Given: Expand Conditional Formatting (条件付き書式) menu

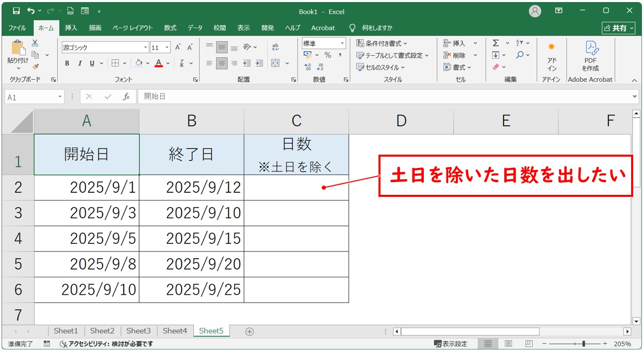Looking at the screenshot, I should [382, 43].
